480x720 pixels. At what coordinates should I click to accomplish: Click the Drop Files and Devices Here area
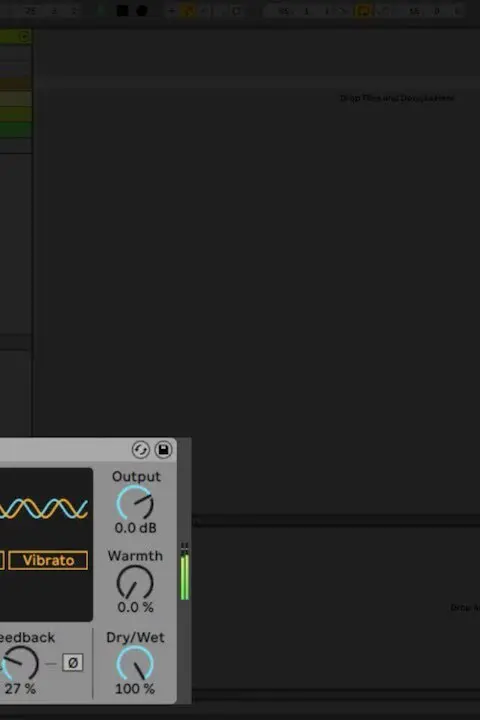click(397, 98)
